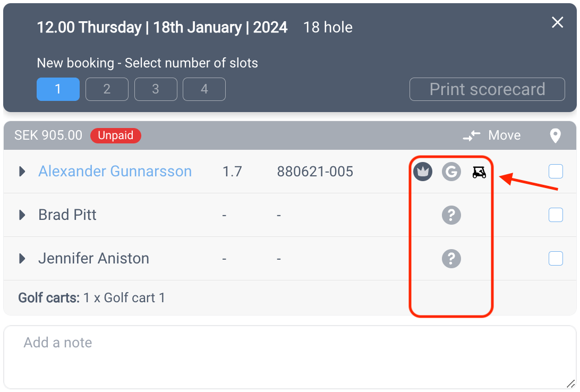Viewport: 580px width, 392px height.
Task: Click the map pin location icon
Action: click(555, 136)
